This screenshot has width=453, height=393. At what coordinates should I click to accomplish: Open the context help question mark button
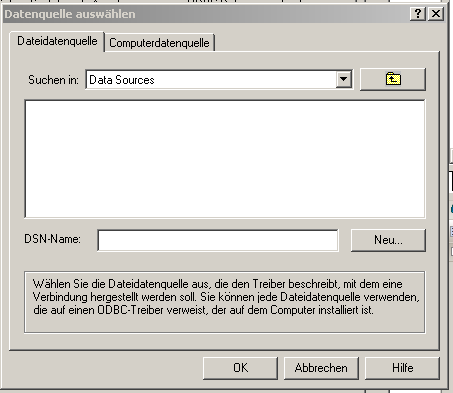418,14
